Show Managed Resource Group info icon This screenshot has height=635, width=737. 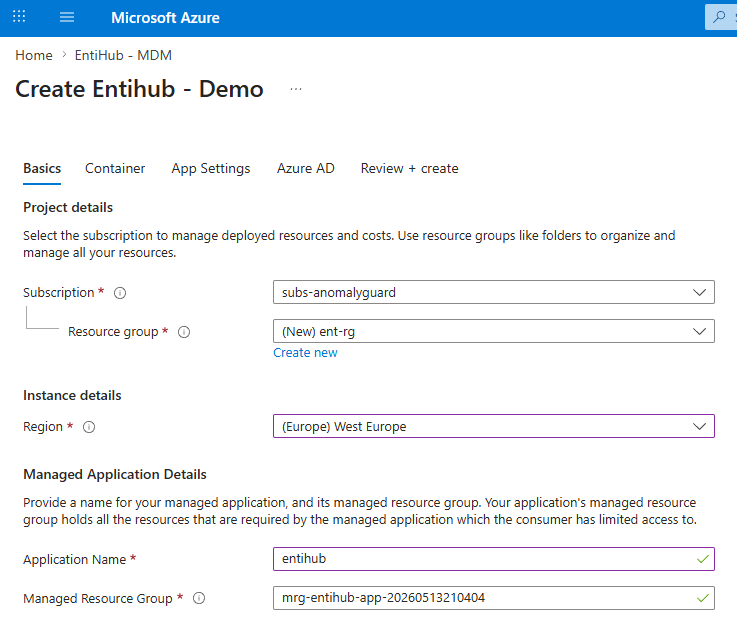199,599
